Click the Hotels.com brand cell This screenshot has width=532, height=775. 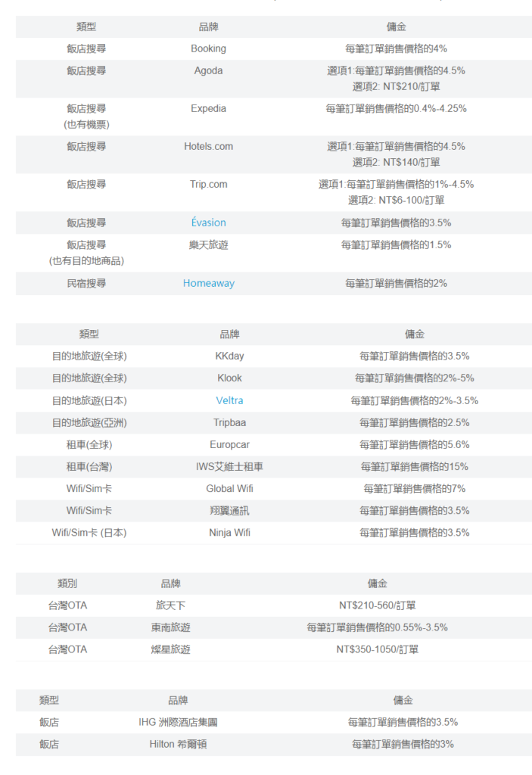[208, 146]
